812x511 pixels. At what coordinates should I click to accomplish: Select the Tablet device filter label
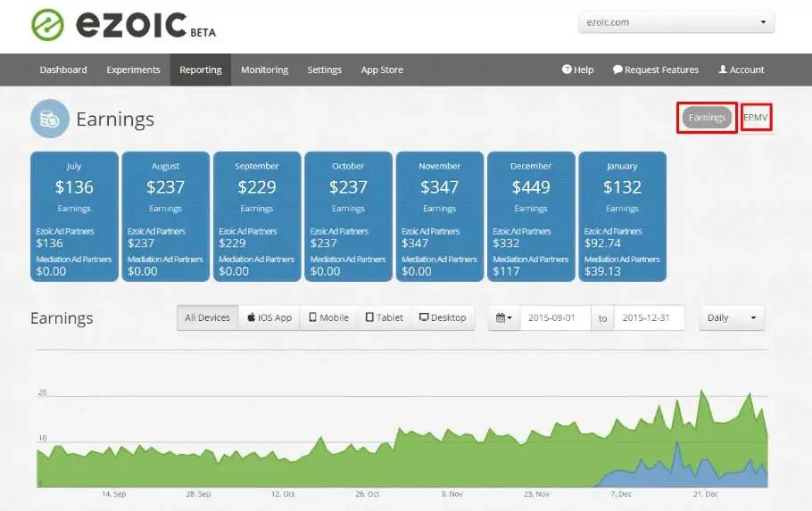(x=389, y=317)
